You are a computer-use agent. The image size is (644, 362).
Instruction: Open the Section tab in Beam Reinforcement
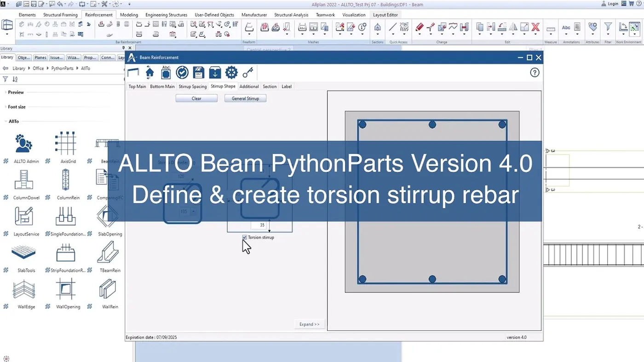point(270,86)
